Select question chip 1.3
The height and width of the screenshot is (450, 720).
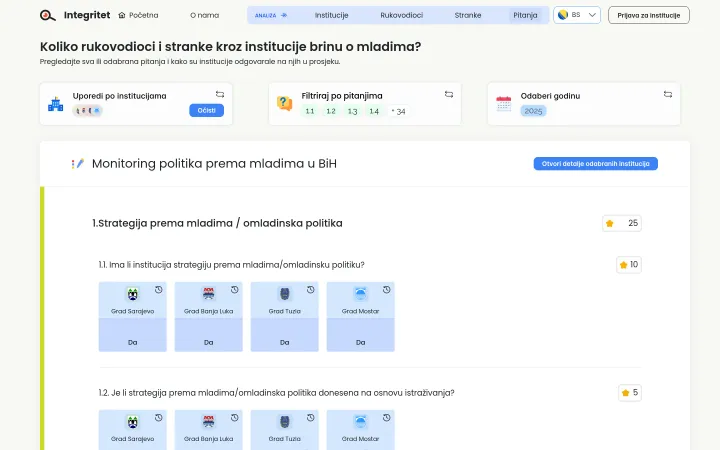click(x=352, y=111)
